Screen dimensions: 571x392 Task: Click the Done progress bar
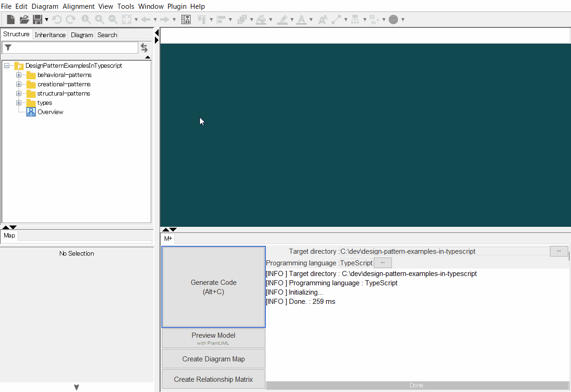coord(417,386)
